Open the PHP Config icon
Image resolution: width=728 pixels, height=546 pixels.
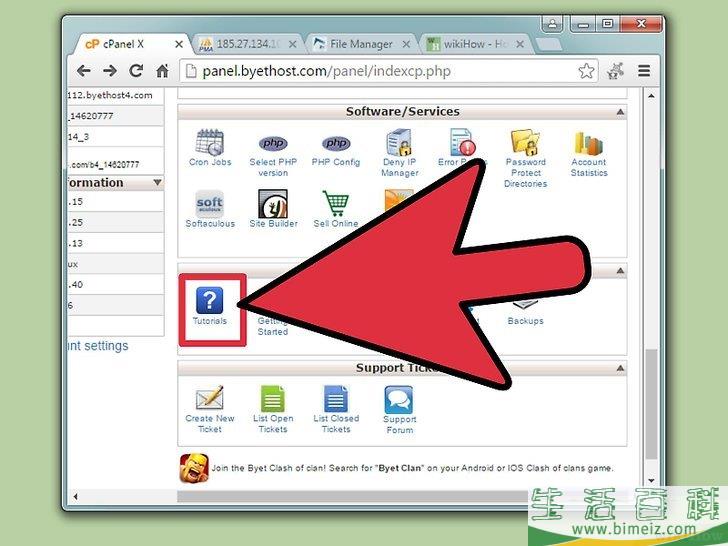click(336, 143)
